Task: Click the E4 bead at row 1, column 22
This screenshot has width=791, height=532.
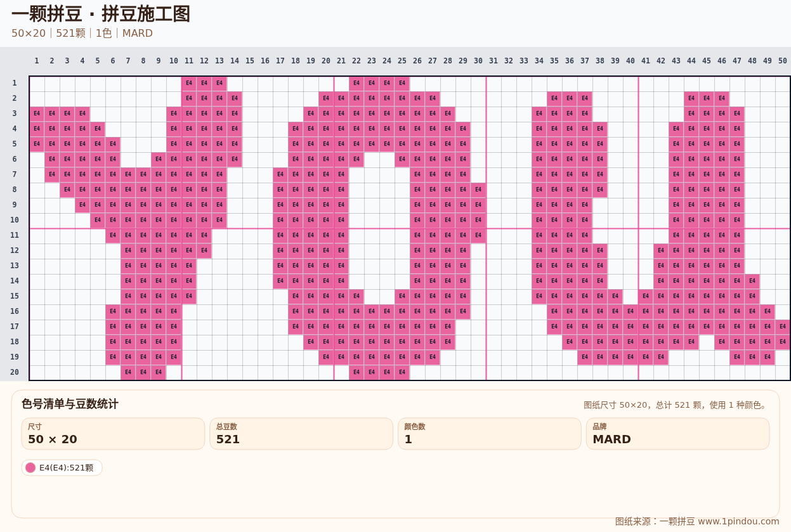Action: pos(356,83)
